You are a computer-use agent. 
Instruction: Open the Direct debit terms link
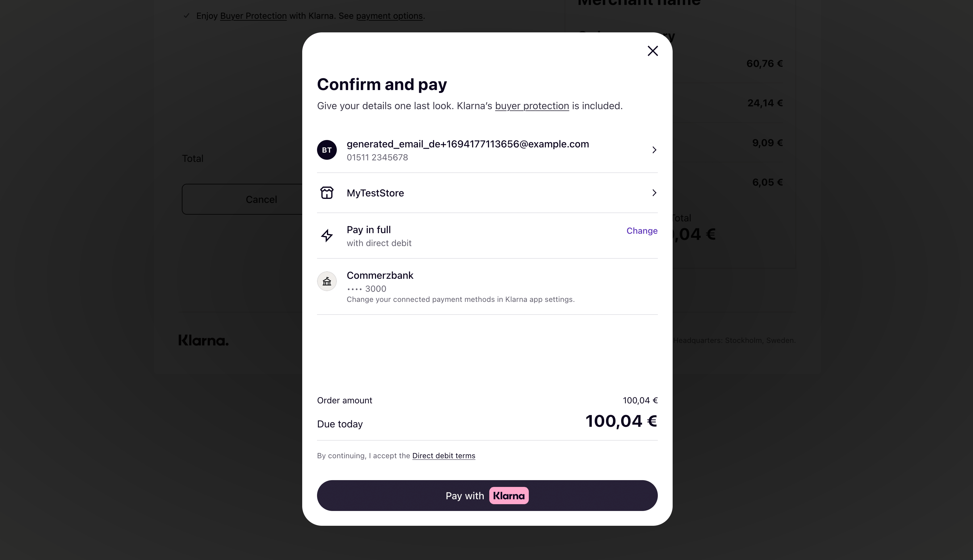(443, 456)
